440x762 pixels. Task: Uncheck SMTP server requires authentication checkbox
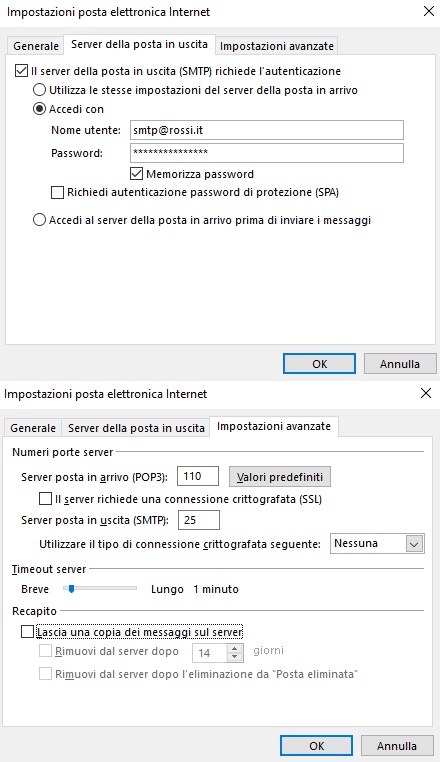coord(21,71)
